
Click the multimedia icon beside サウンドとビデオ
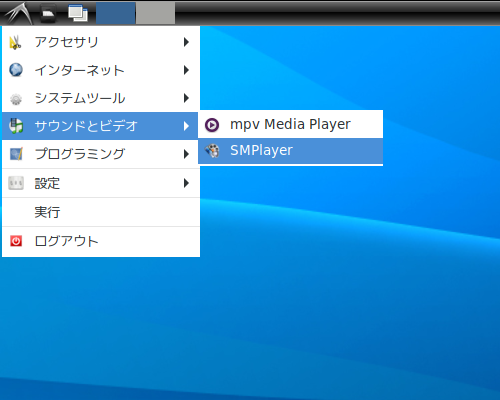coord(16,126)
